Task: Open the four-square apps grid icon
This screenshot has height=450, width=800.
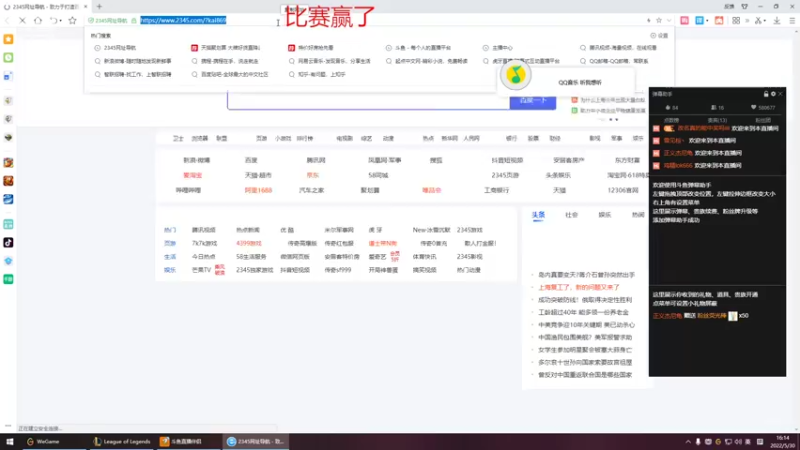Action: pos(736,21)
